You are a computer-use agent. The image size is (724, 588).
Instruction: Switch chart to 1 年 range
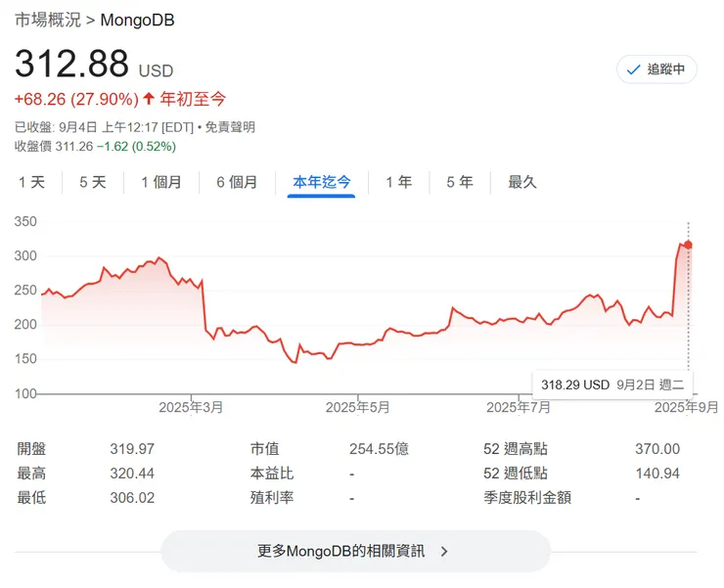[x=398, y=182]
